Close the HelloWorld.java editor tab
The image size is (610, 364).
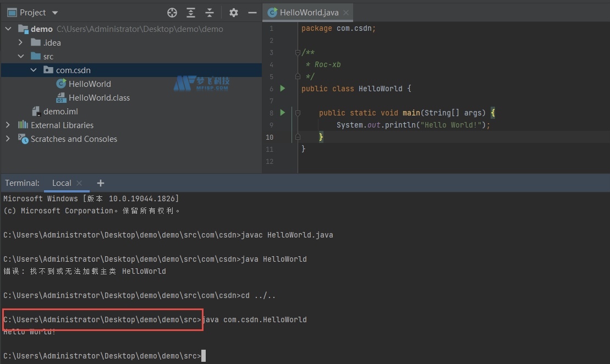pos(345,13)
